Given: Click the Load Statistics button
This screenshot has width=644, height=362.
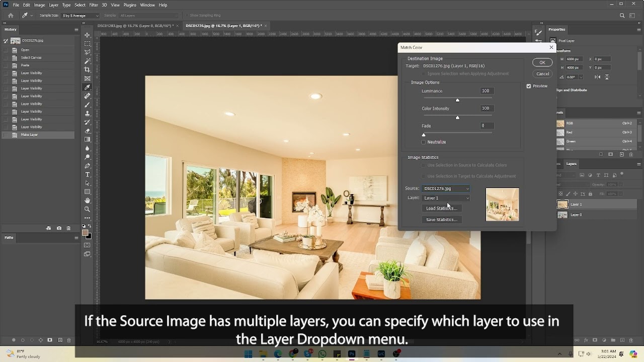Looking at the screenshot, I should click(x=441, y=208).
